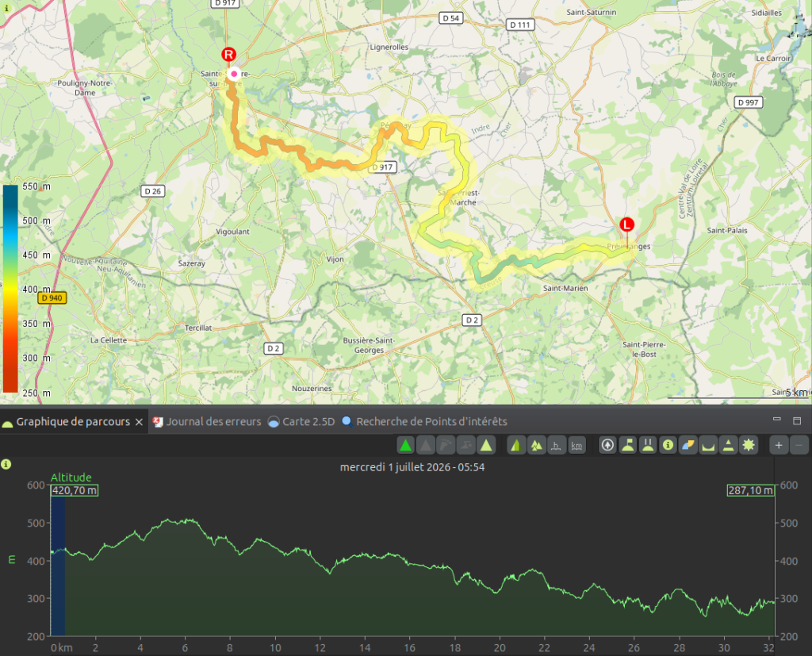Open the Carte 2.5D tab
This screenshot has height=656, width=812.
(301, 422)
